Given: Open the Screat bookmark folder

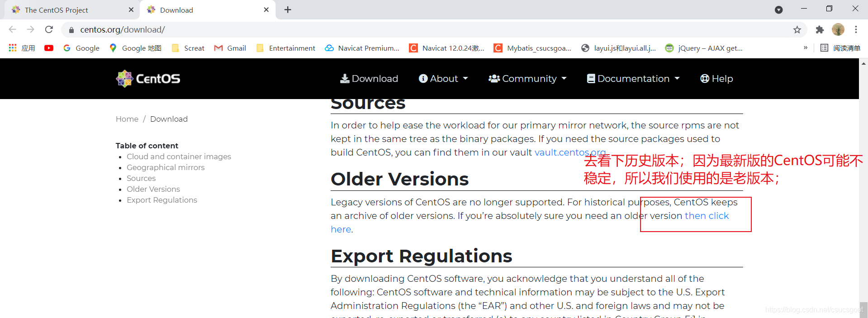Looking at the screenshot, I should click(x=188, y=48).
